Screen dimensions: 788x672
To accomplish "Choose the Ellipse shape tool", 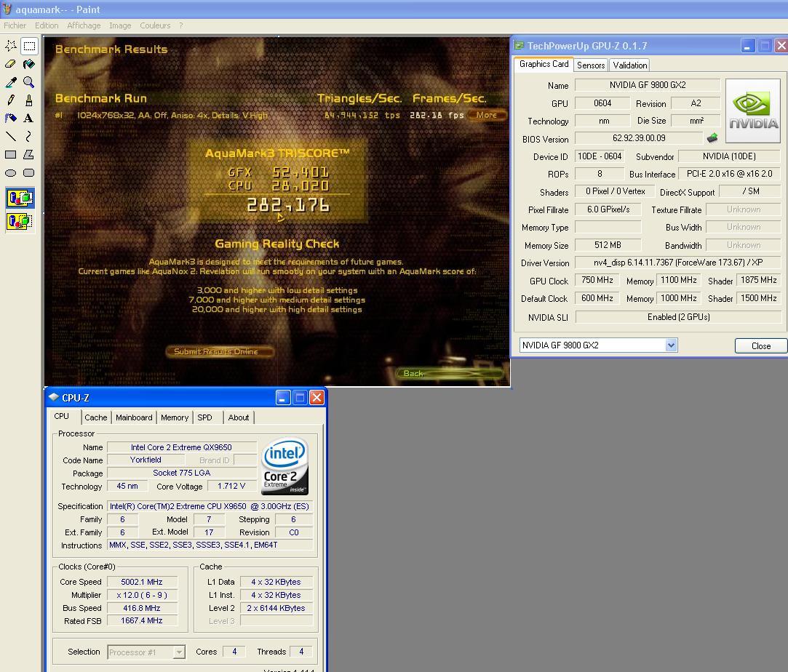I will [x=11, y=173].
